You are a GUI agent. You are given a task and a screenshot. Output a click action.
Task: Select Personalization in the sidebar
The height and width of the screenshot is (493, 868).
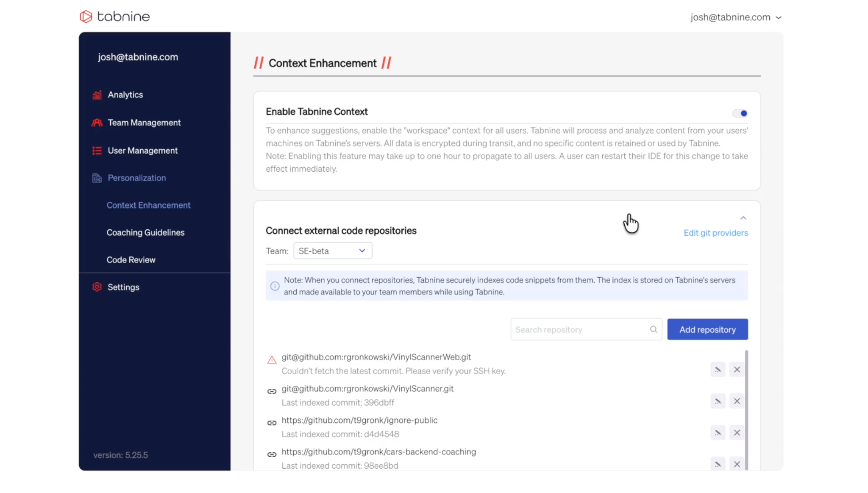tap(136, 178)
